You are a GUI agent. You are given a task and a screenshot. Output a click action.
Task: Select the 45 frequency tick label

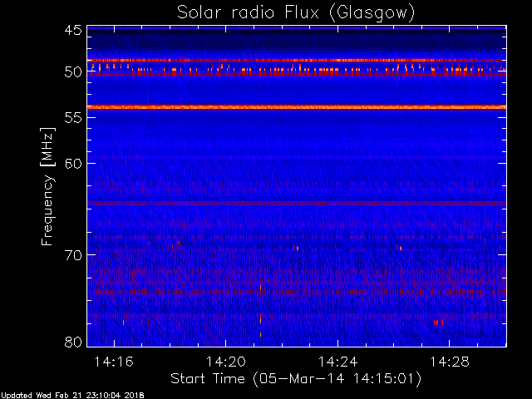point(73,31)
